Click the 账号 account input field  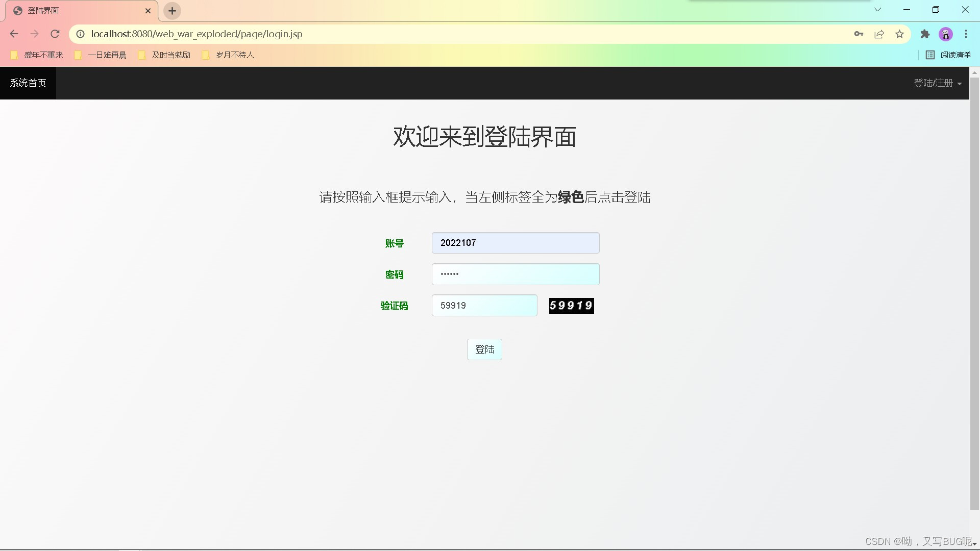(515, 243)
